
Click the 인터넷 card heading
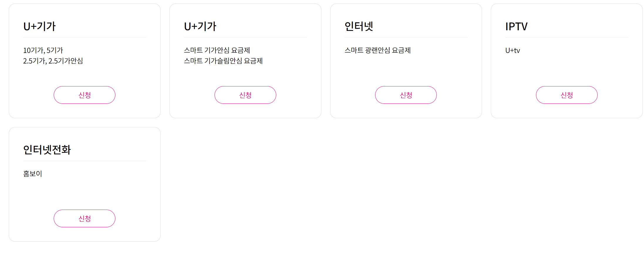(x=359, y=26)
